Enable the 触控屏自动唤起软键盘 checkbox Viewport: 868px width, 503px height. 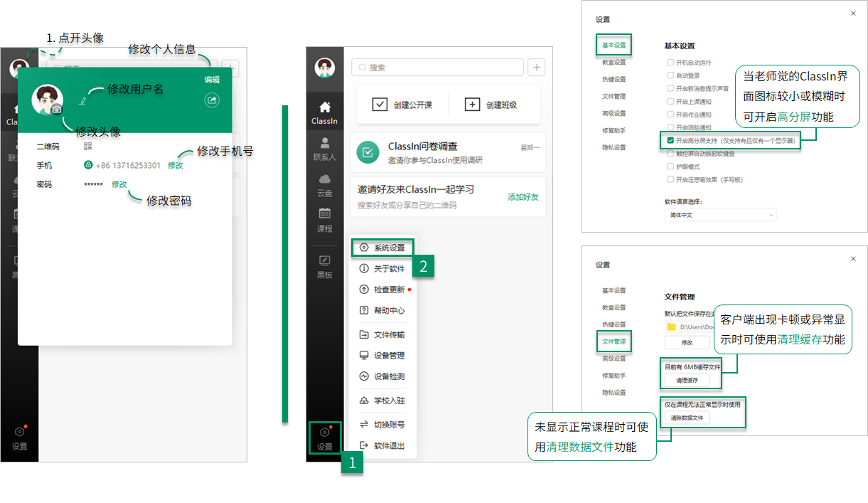[670, 153]
